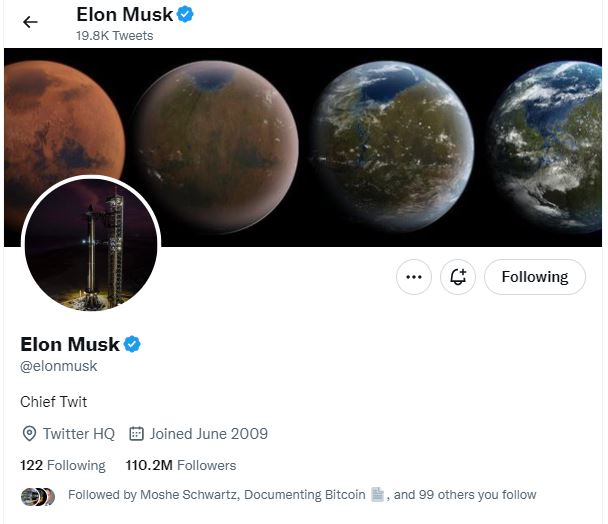Screen dimensions: 608x524
Task: Click the Elon Musk header title
Action: tap(124, 15)
